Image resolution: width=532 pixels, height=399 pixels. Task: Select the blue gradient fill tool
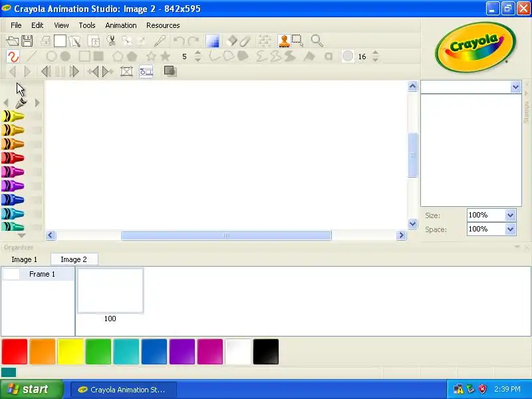[x=213, y=41]
